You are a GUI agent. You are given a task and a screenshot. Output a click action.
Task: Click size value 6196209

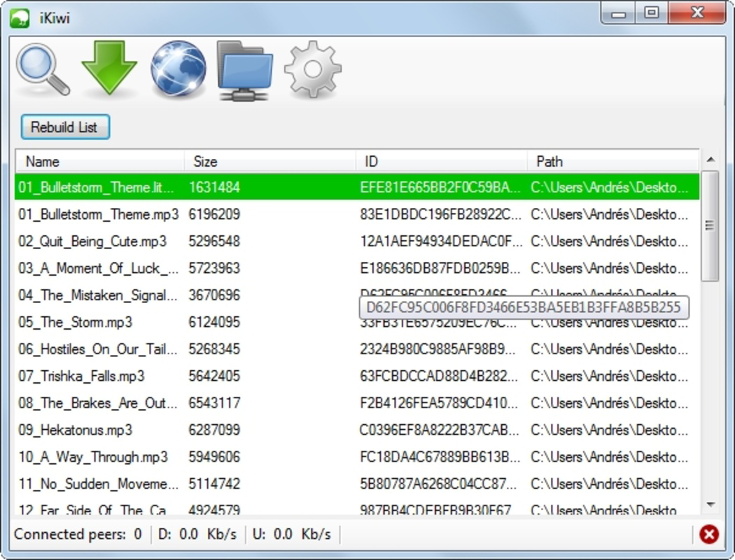214,214
